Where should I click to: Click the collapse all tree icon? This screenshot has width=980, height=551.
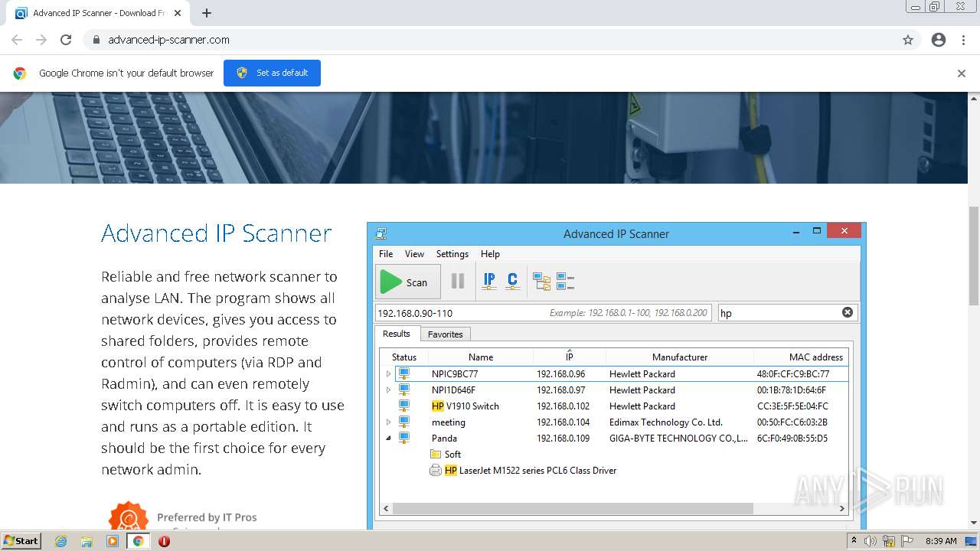[x=565, y=282]
